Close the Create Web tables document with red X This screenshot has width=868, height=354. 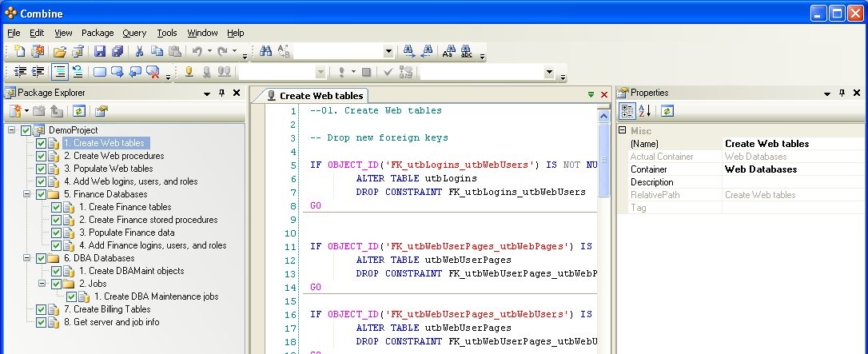(x=604, y=95)
